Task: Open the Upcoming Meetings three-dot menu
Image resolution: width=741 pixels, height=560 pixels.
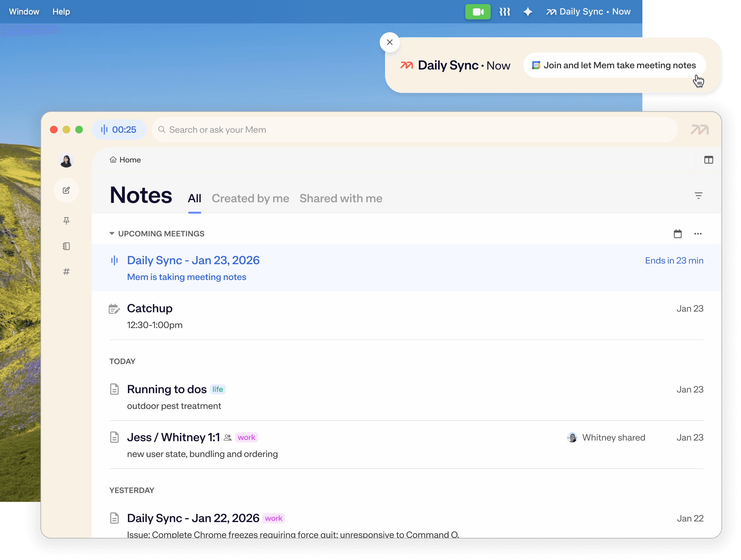Action: click(x=698, y=234)
